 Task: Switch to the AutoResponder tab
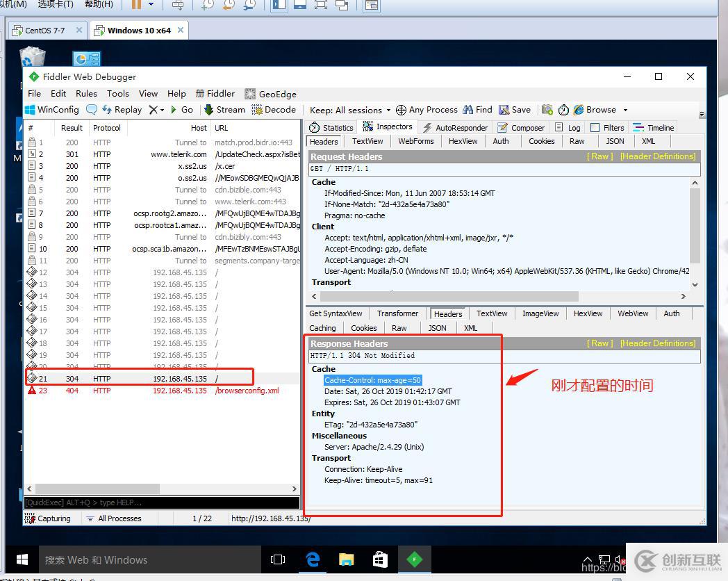[x=455, y=128]
